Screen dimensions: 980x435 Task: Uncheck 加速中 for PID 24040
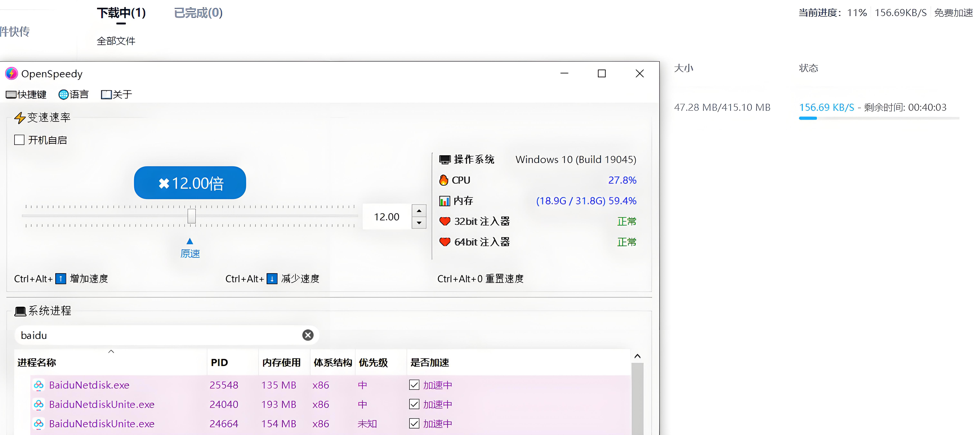(414, 404)
